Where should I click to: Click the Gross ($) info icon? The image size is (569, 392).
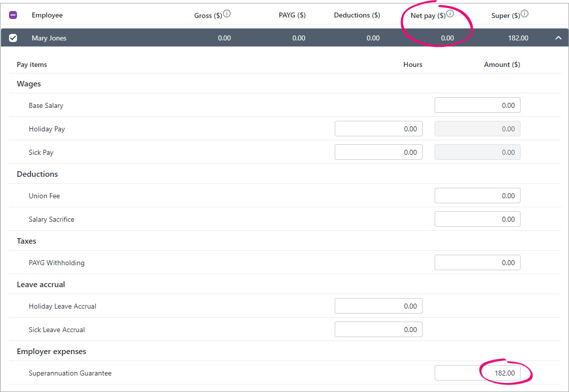tap(227, 14)
